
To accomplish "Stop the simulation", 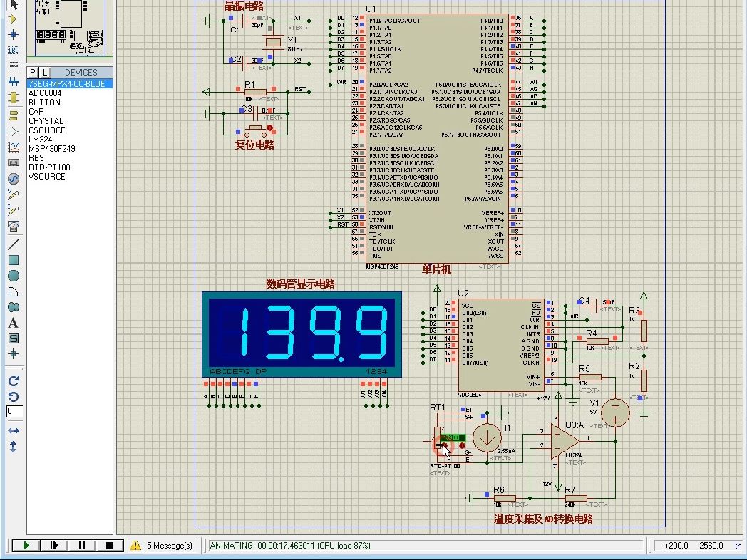I will click(x=108, y=545).
